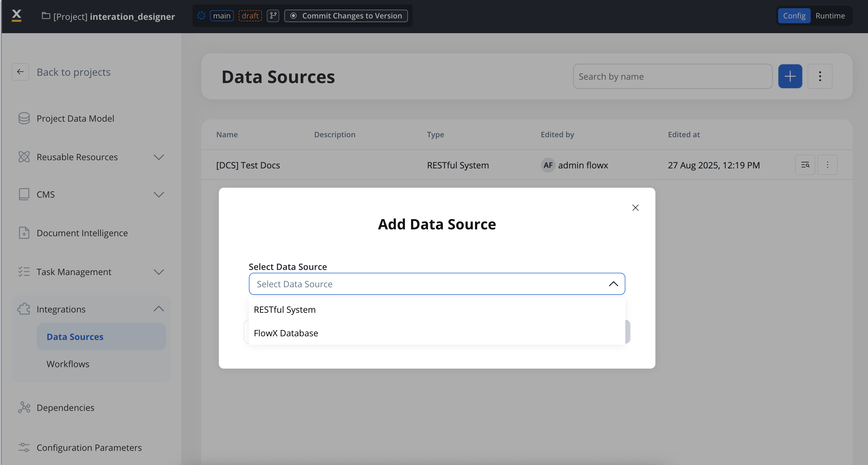
Task: Collapse the Integrations section
Action: [159, 309]
